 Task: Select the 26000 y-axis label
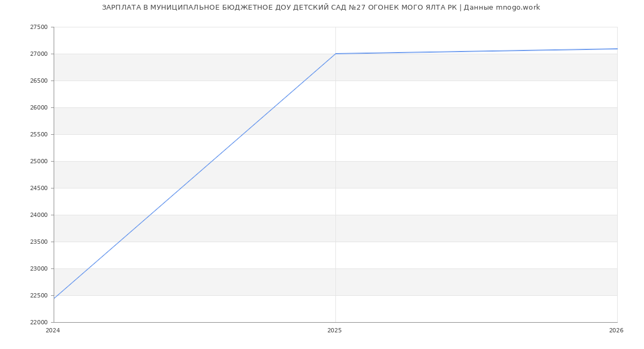[39, 107]
